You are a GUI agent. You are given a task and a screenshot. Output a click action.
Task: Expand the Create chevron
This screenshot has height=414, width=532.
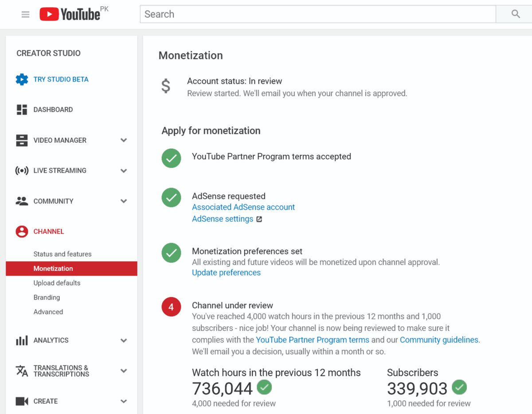(124, 401)
